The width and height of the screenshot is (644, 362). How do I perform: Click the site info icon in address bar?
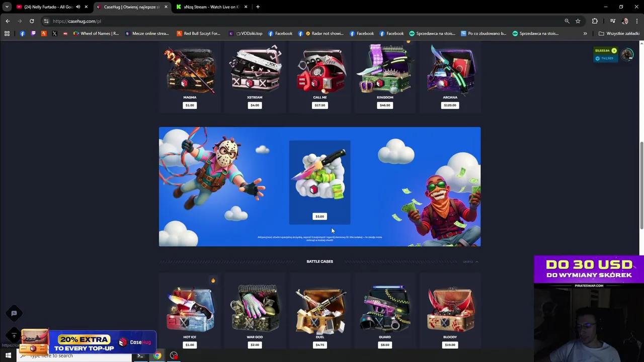tap(46, 21)
